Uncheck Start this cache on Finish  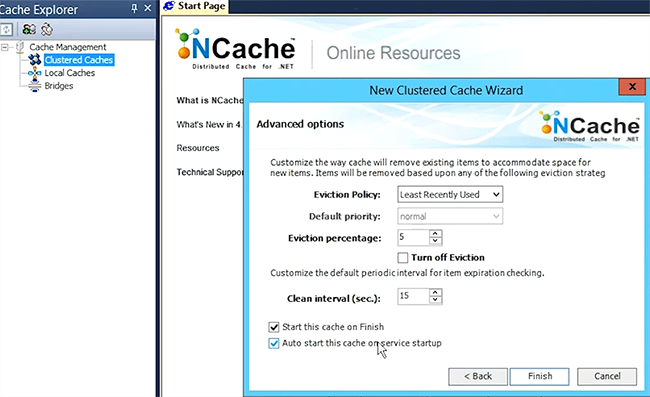[x=274, y=327]
